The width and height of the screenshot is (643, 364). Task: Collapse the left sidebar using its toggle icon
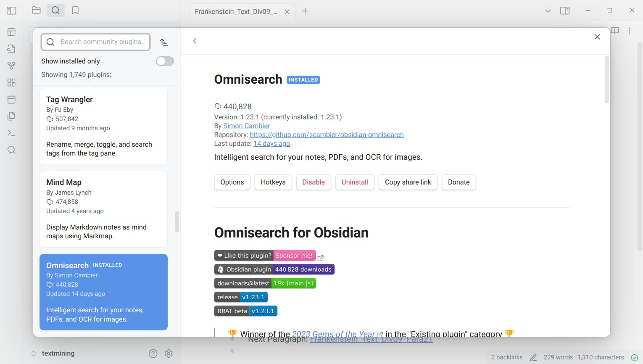point(11,11)
